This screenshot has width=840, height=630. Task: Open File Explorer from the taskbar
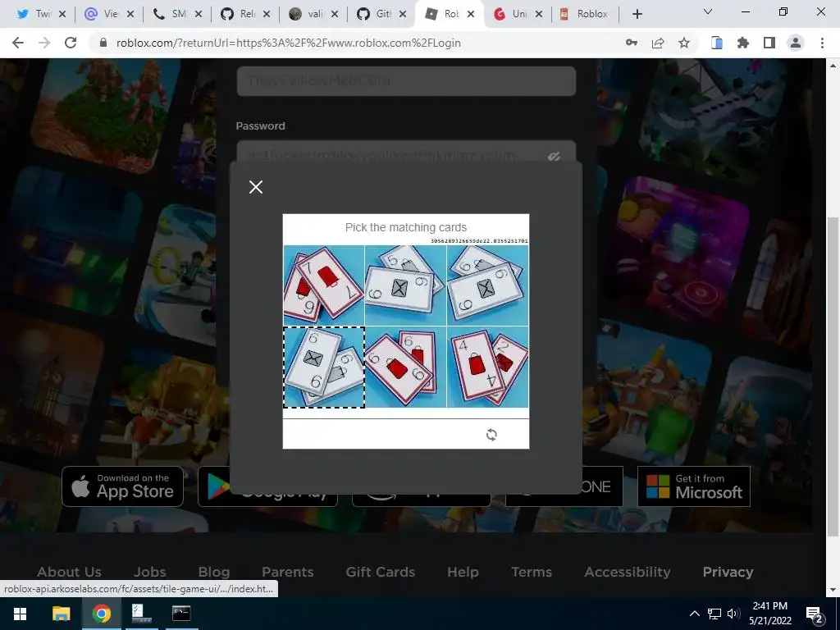[x=61, y=614]
